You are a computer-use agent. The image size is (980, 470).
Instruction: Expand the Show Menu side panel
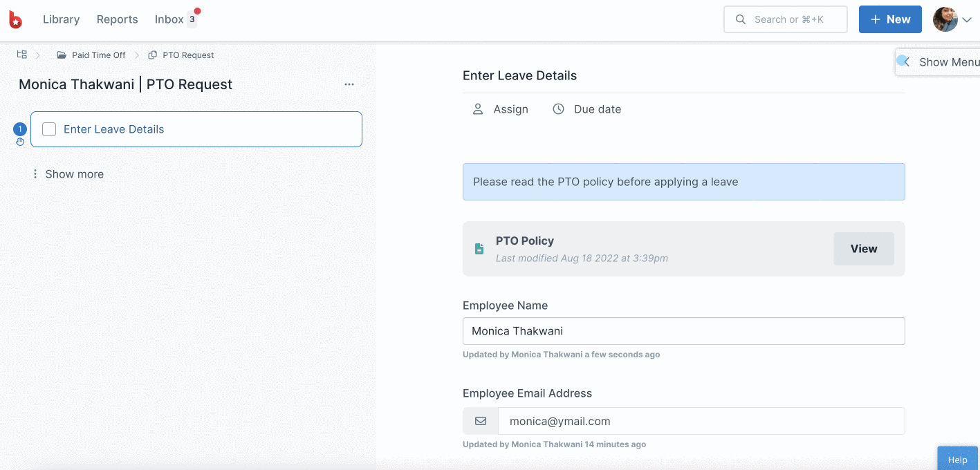pyautogui.click(x=938, y=62)
